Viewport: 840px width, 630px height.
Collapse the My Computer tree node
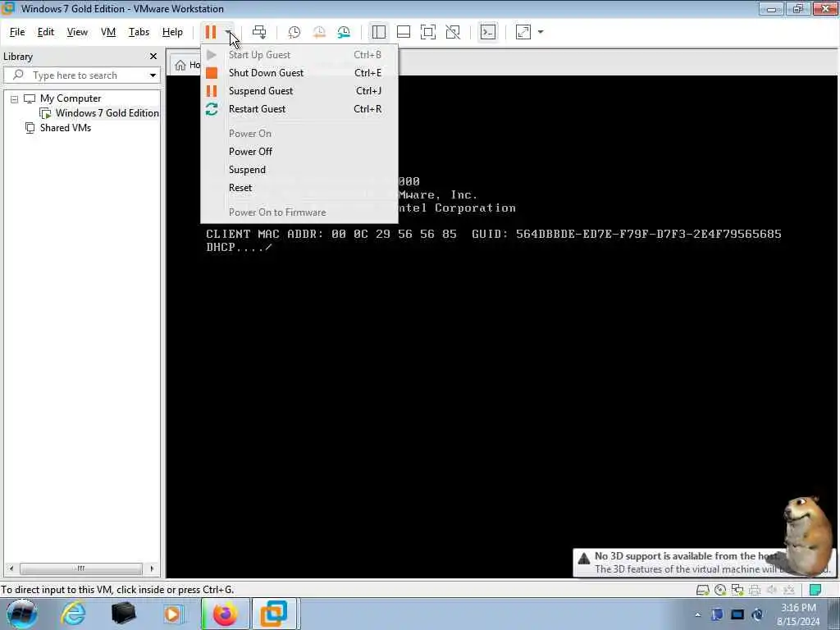[x=15, y=99]
